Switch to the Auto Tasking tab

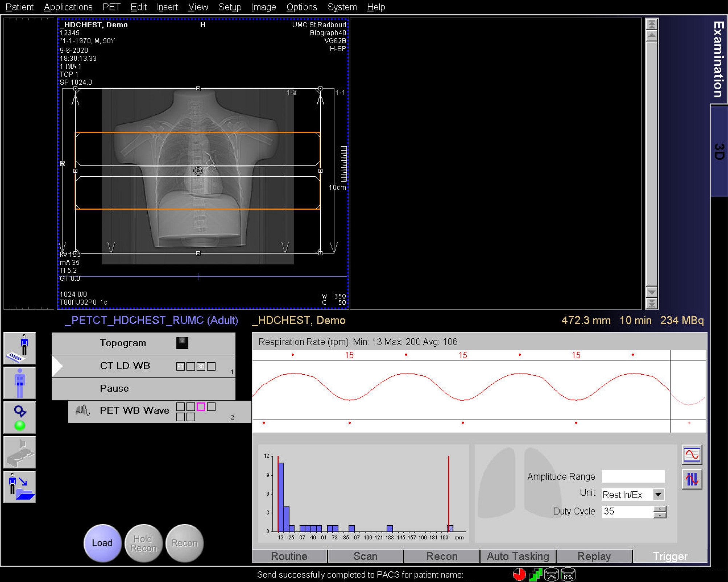(518, 556)
